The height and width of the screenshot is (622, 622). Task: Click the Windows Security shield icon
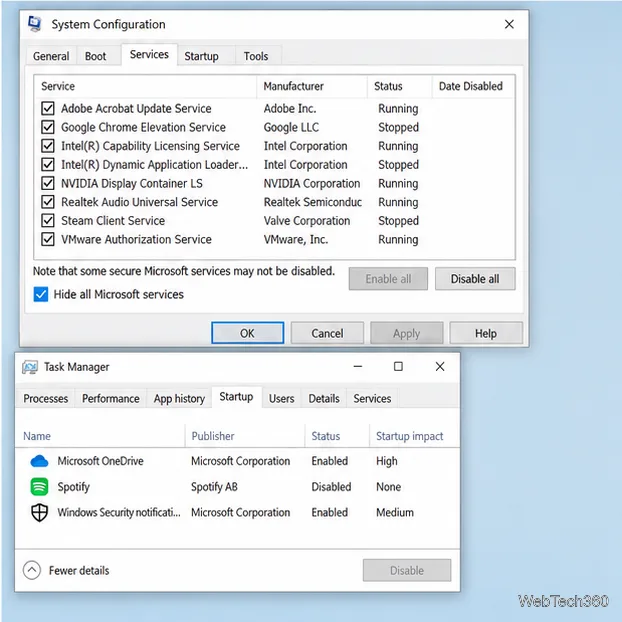click(39, 513)
